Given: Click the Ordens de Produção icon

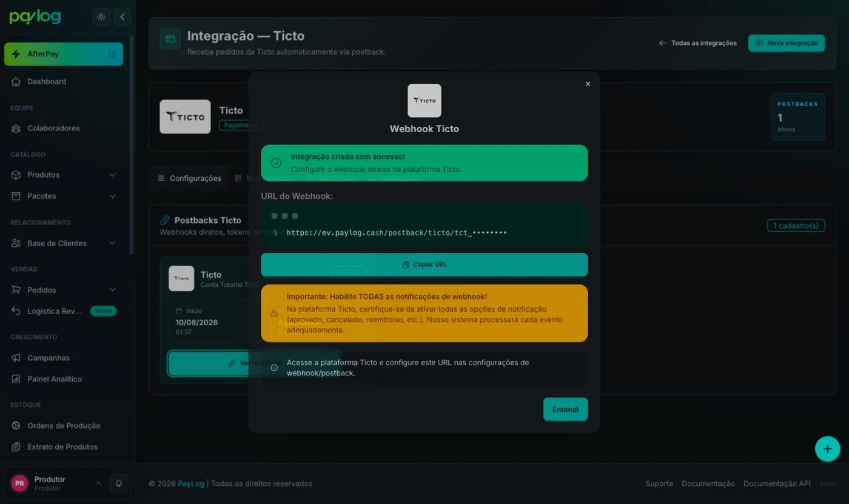Looking at the screenshot, I should 16,426.
